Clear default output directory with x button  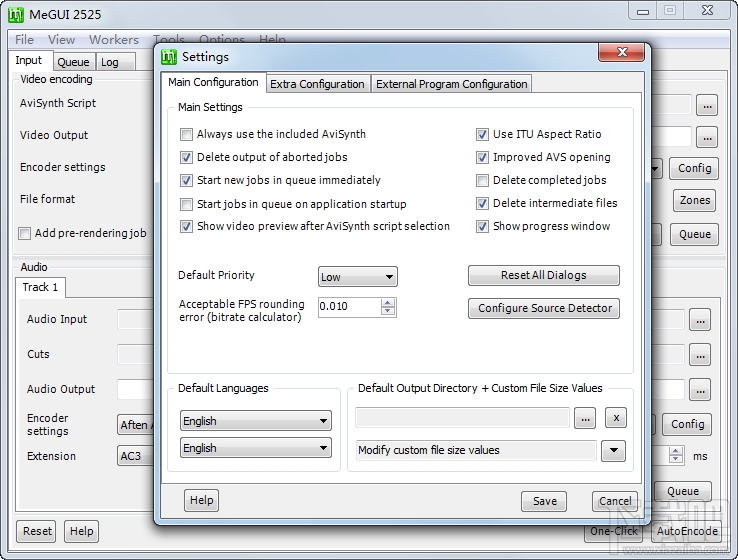click(616, 418)
